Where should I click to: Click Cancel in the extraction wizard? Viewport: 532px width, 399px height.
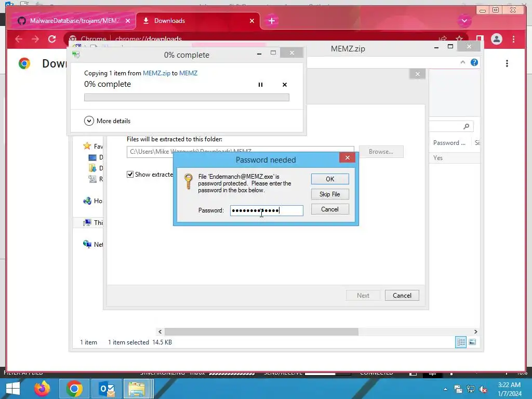402,296
